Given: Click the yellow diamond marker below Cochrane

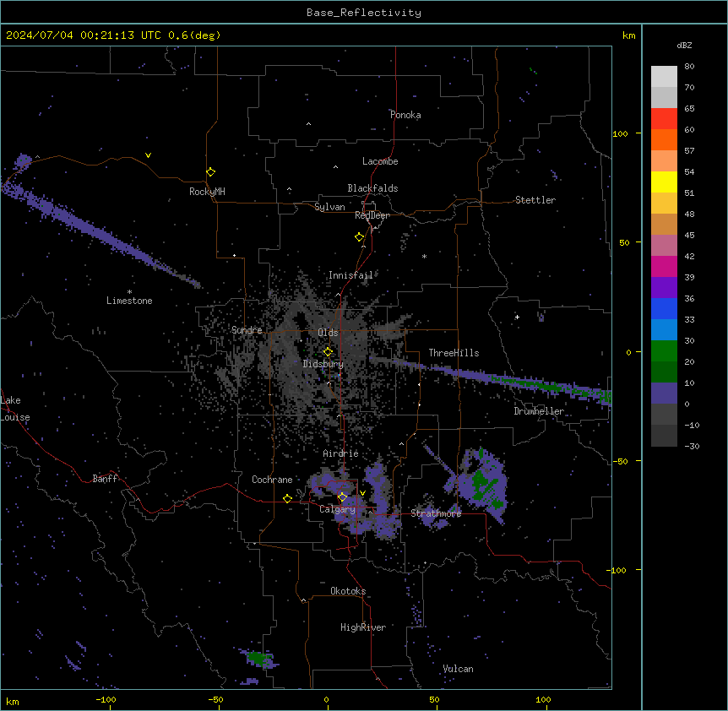Looking at the screenshot, I should pos(287,498).
